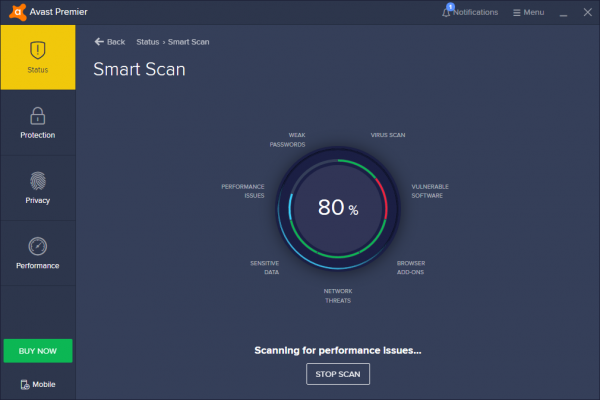Click the Vulnerable Software label

click(x=430, y=190)
